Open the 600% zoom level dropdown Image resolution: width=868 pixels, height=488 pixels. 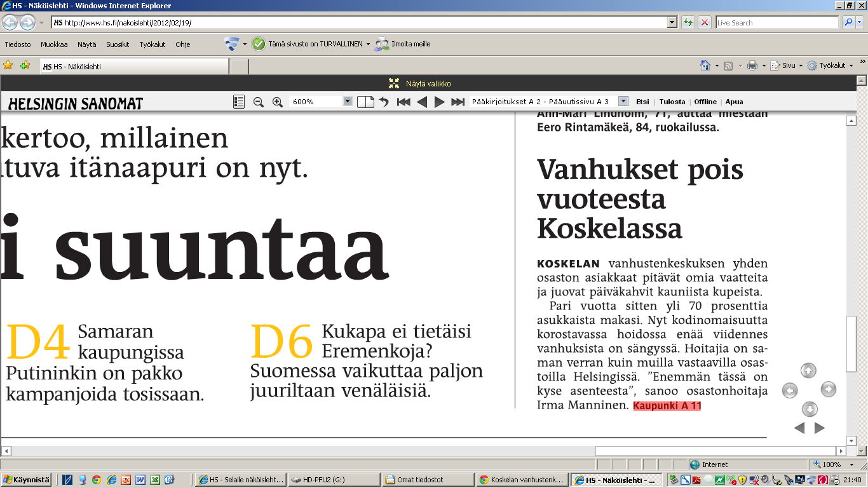click(348, 102)
